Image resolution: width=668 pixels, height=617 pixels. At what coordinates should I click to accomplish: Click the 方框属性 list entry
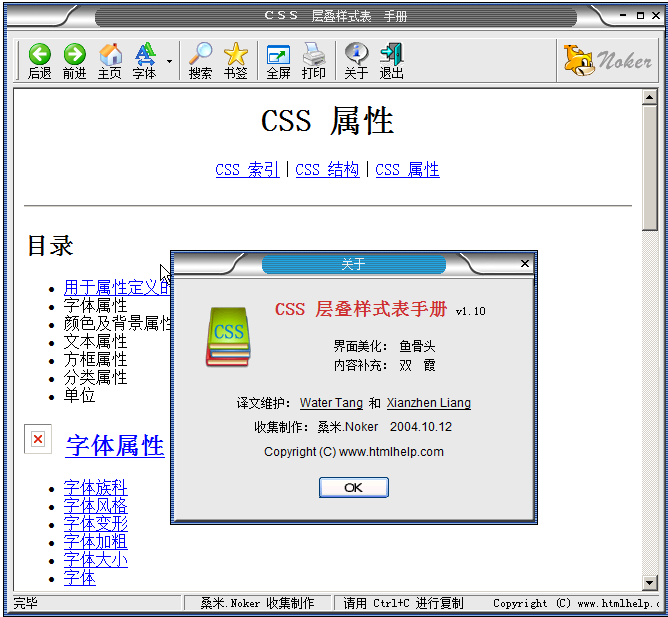[95, 359]
